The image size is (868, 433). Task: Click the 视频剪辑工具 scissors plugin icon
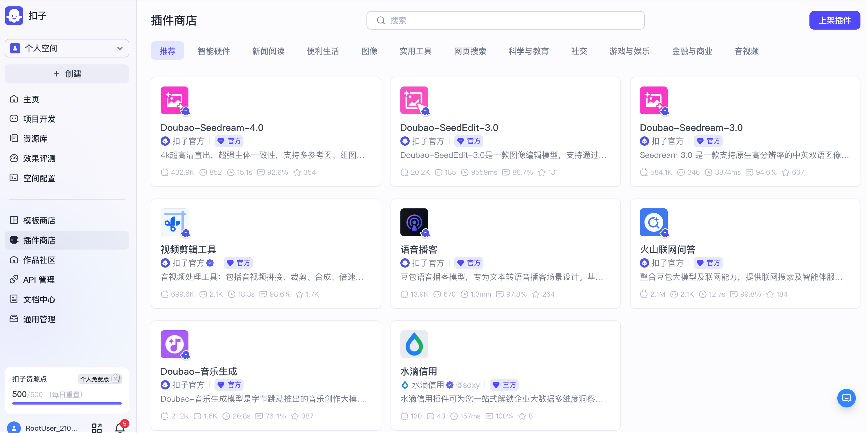click(x=174, y=222)
